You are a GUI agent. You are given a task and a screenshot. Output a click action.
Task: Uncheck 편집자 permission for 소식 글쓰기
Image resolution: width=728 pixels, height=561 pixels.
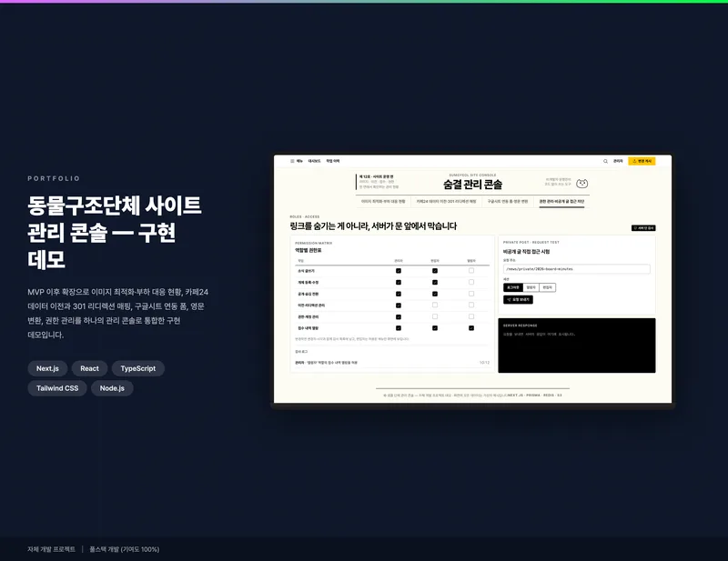point(435,271)
